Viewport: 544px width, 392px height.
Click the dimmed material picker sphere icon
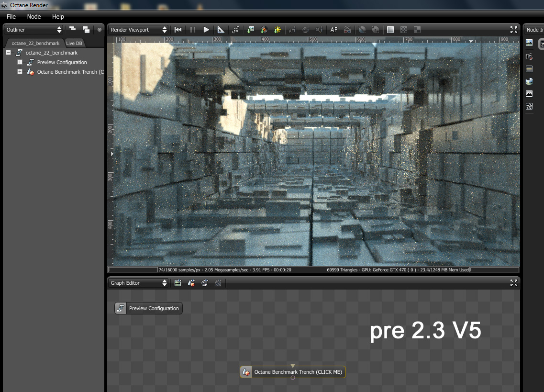pos(305,30)
